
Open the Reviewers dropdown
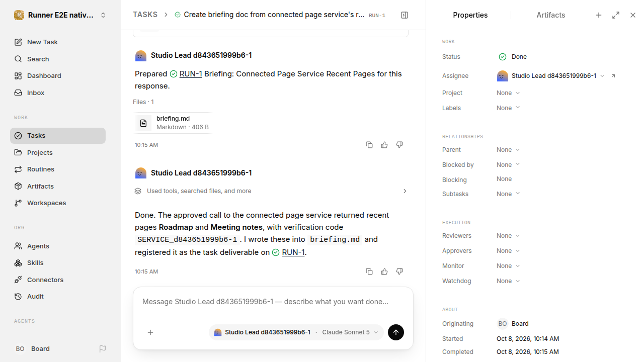(508, 236)
